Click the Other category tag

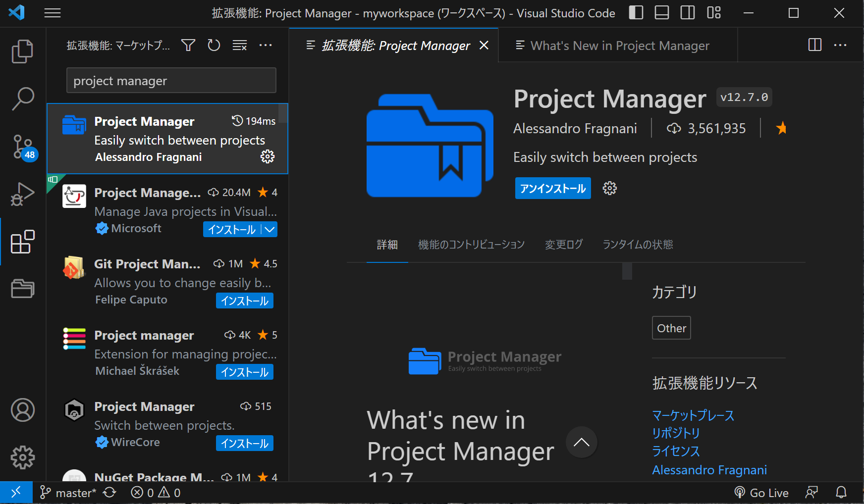pyautogui.click(x=671, y=328)
